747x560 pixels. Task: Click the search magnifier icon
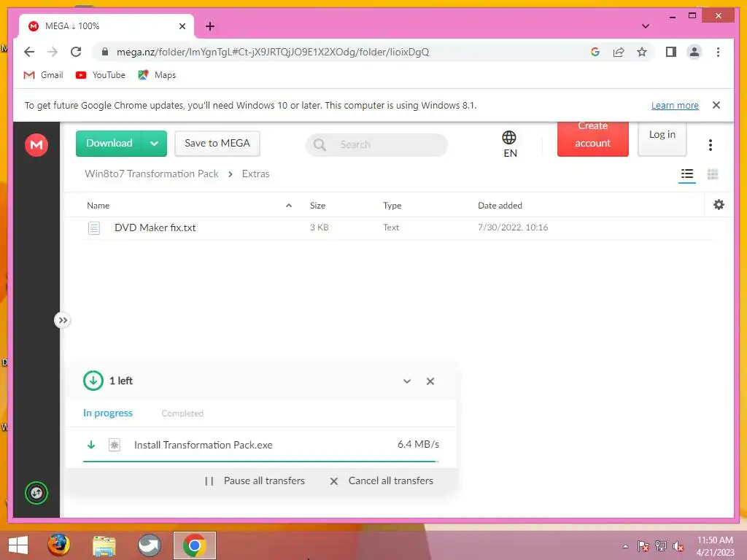coord(320,145)
